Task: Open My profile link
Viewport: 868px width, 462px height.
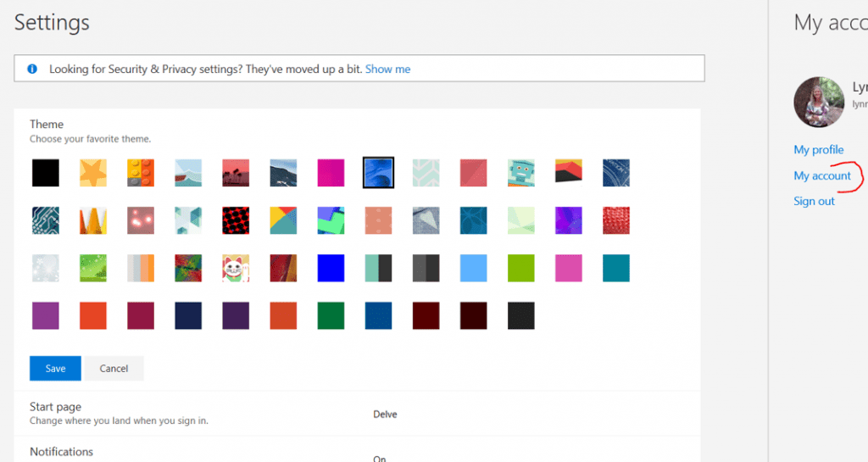Action: [x=819, y=149]
